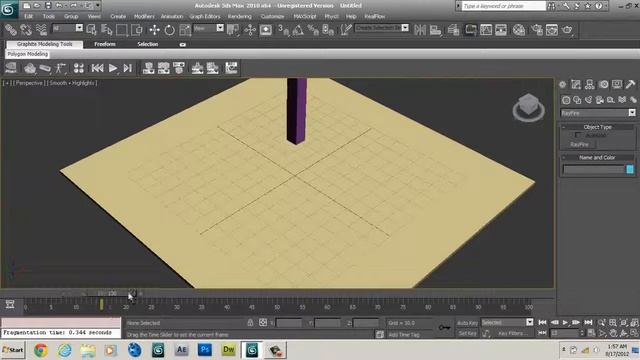Click Bind to Space Warp icon

point(41,30)
